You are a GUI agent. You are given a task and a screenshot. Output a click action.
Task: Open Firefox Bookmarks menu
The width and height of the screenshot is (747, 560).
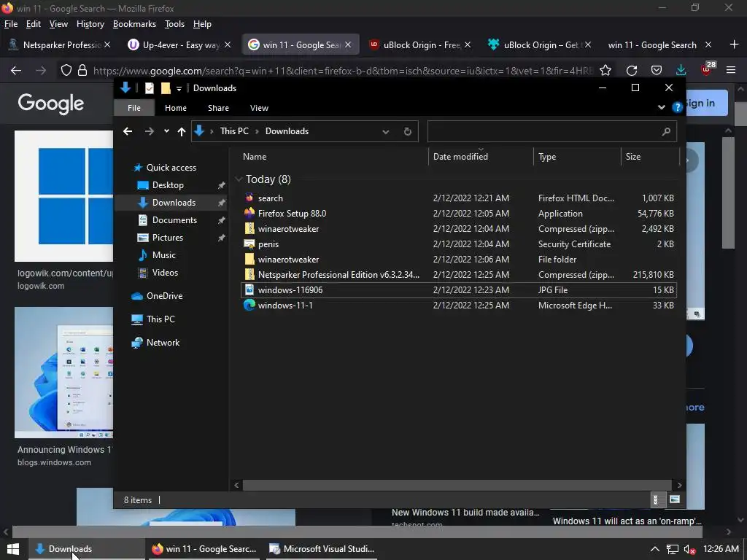click(x=134, y=24)
